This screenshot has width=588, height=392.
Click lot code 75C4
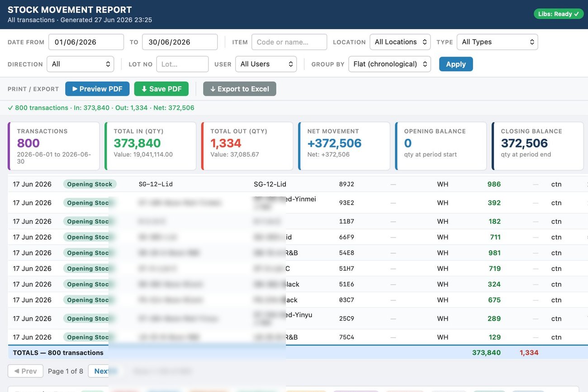click(346, 337)
